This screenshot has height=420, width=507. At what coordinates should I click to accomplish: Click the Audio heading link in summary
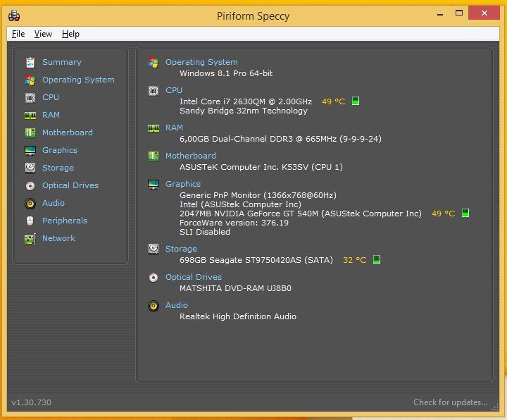[177, 305]
